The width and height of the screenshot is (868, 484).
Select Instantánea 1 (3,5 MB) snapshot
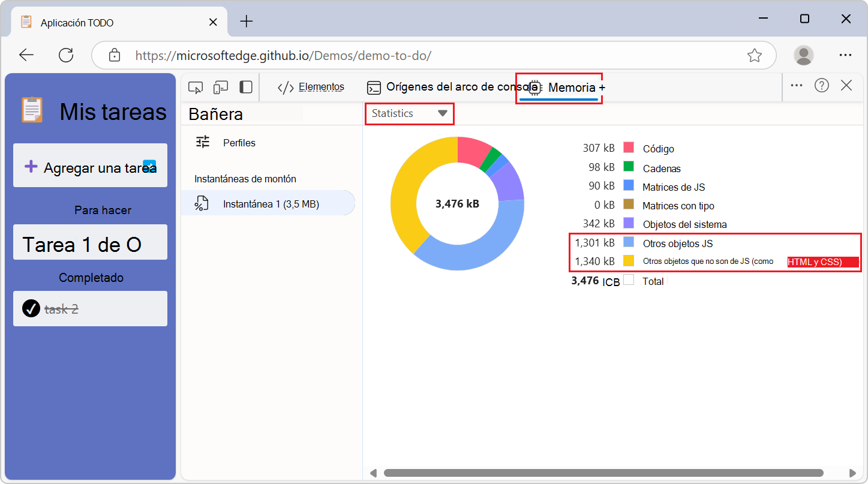[x=268, y=203]
